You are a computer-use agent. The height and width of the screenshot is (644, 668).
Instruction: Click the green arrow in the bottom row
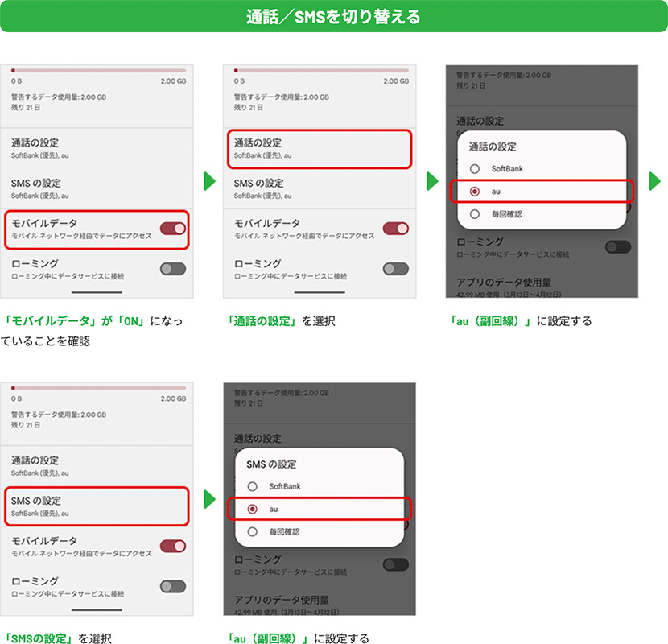208,500
